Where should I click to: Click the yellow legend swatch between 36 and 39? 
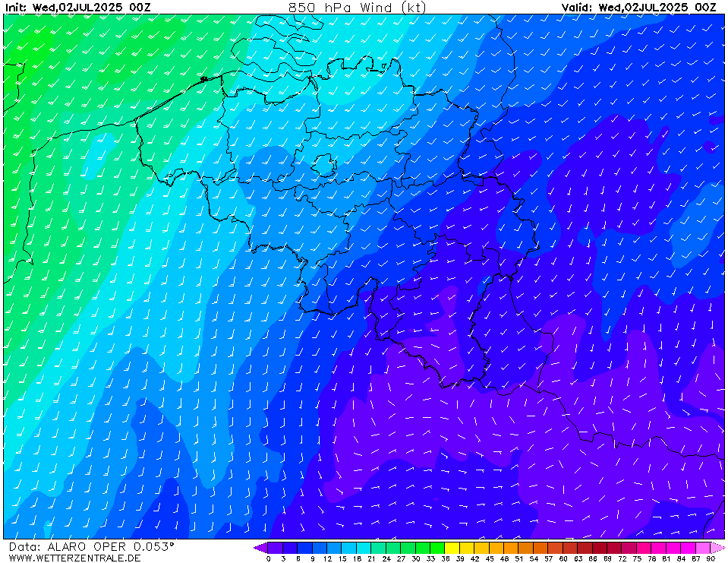coord(452,548)
